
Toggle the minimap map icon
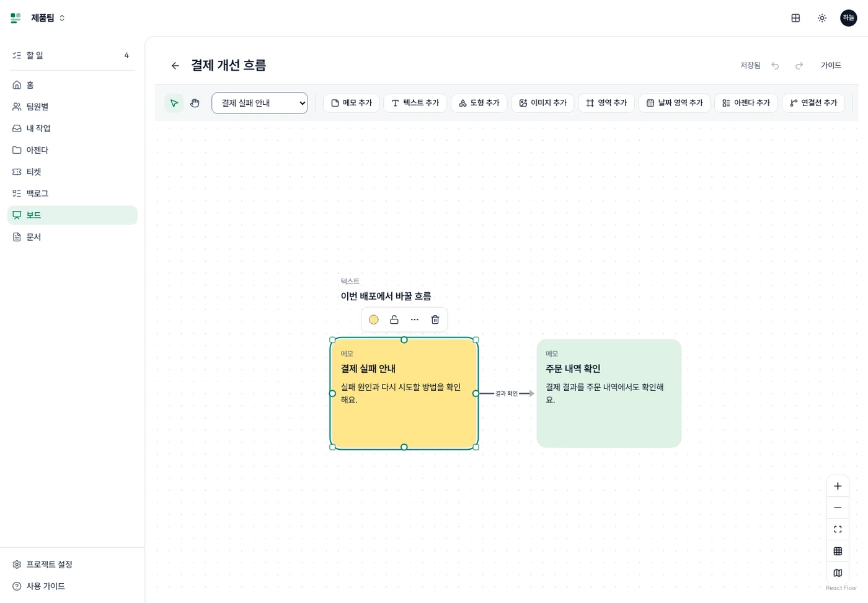838,573
